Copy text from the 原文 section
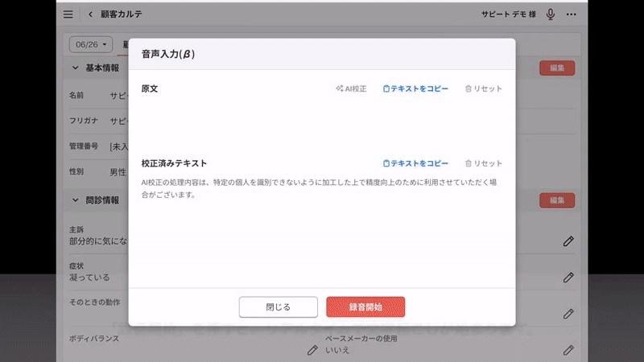The image size is (644, 362). click(x=415, y=88)
